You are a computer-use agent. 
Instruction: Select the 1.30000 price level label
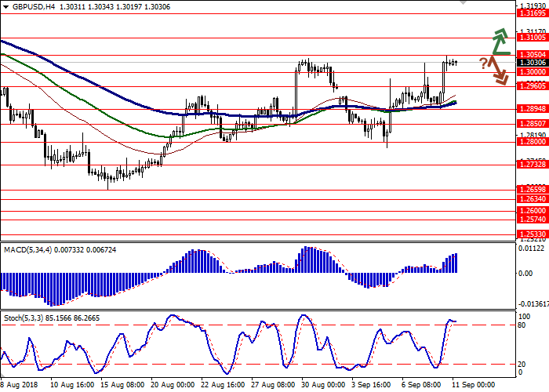[533, 72]
